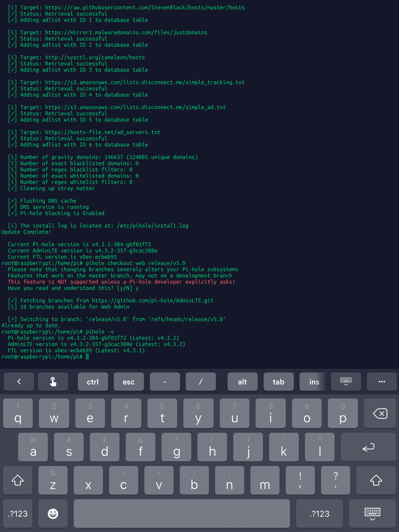Screen dimensions: 399x532
Task: Tap the z key
Action: pos(53,480)
